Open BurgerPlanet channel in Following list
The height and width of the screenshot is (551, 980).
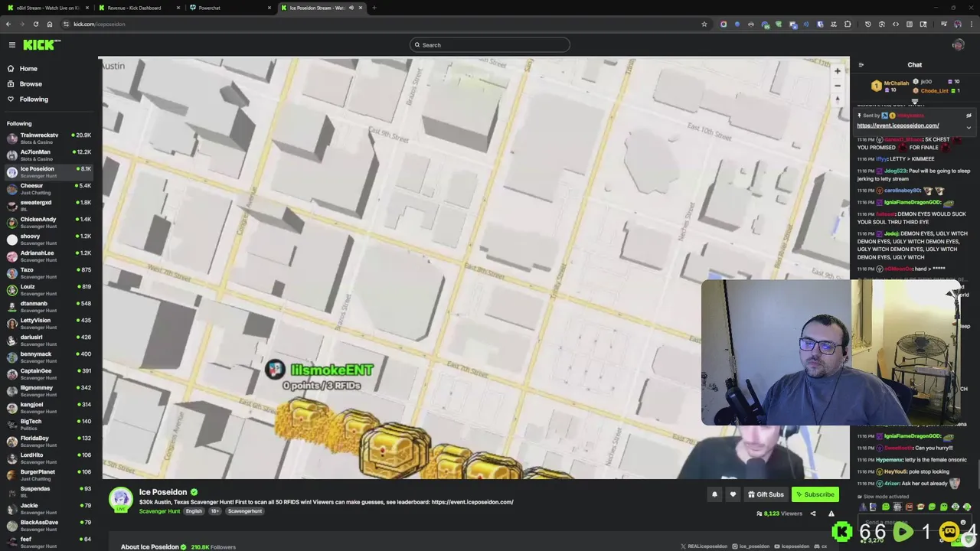[49, 475]
